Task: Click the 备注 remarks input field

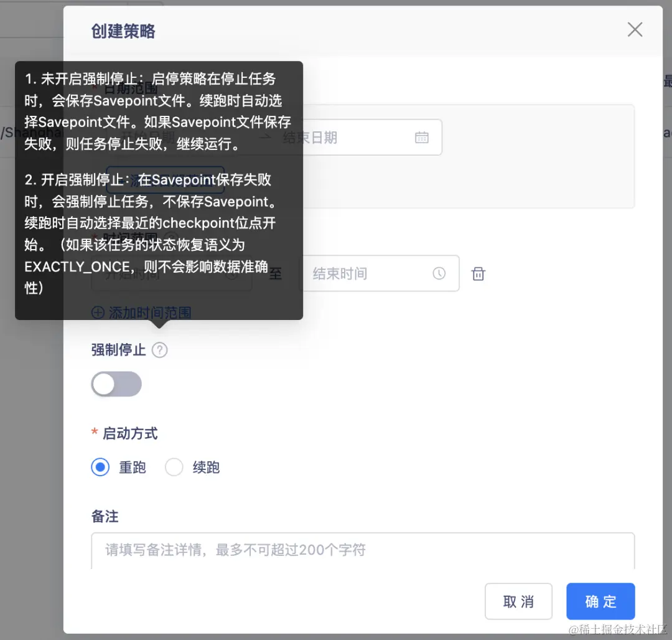Action: [x=364, y=550]
